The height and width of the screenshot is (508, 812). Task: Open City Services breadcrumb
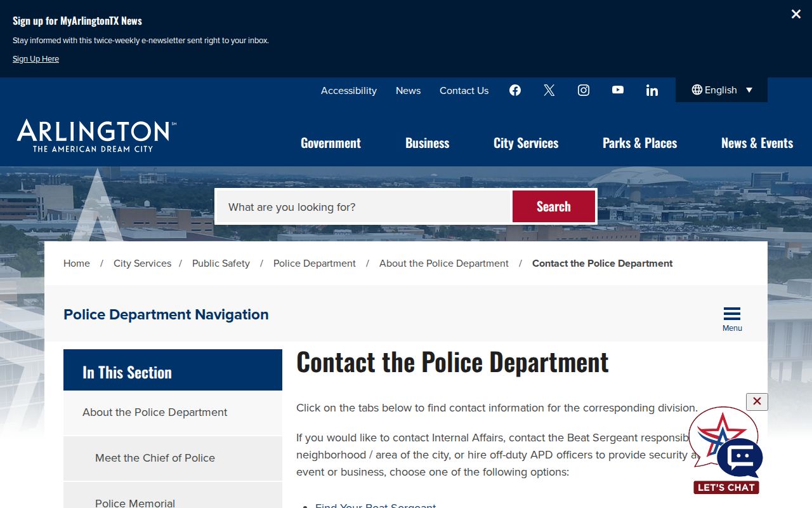click(x=143, y=264)
